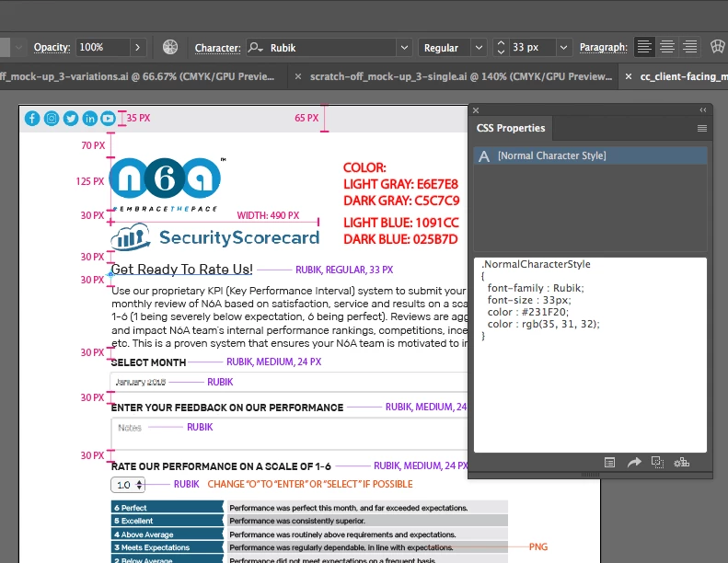The height and width of the screenshot is (563, 728).
Task: Open the CSS Properties panel menu
Action: pyautogui.click(x=702, y=128)
